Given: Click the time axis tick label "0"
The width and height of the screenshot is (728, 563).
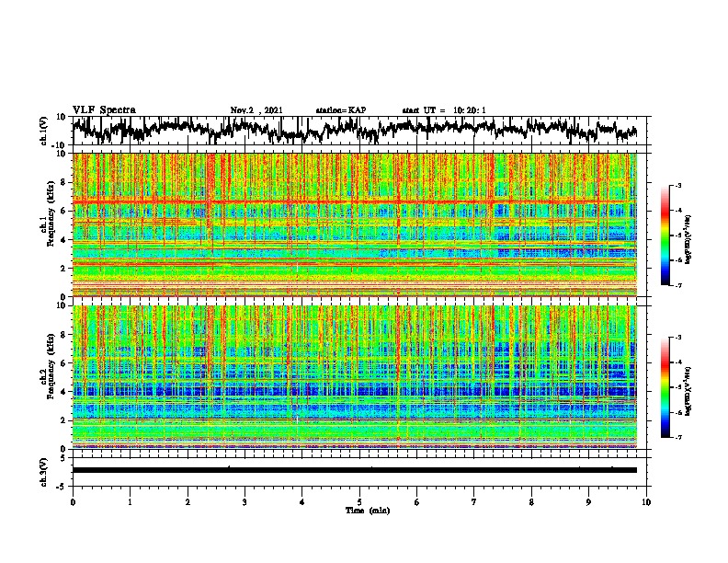Looking at the screenshot, I should tap(73, 502).
